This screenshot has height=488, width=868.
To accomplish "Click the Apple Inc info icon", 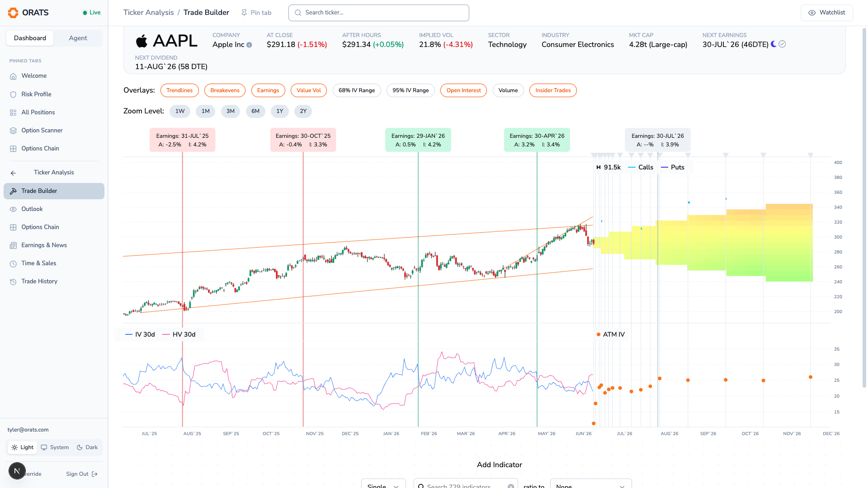I will (x=249, y=45).
